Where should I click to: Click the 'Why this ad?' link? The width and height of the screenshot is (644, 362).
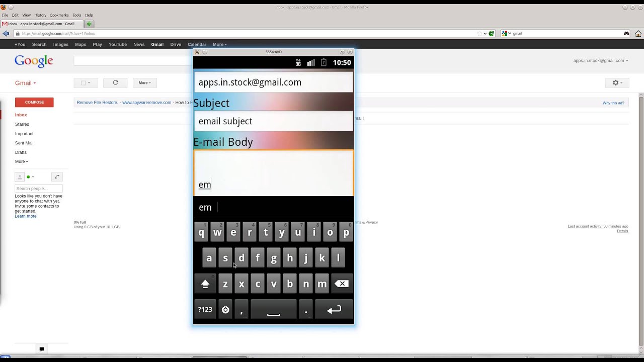point(613,103)
